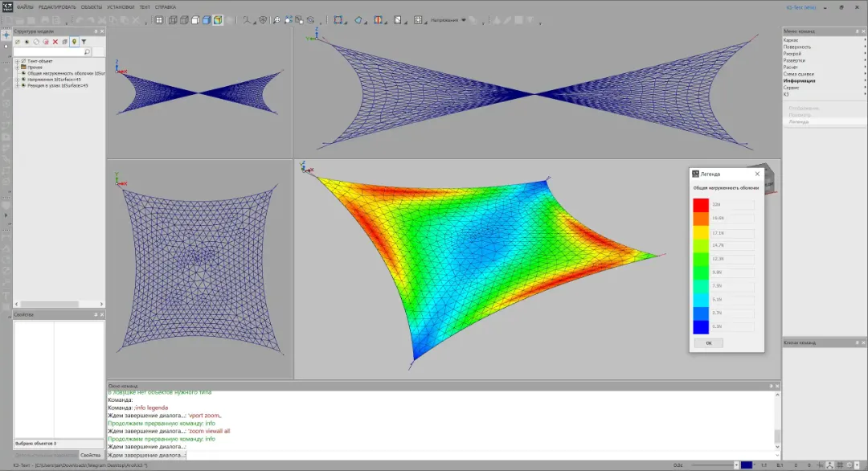Open the Напряжения dropdown on the toolbar
The image size is (868, 471).
[x=465, y=20]
